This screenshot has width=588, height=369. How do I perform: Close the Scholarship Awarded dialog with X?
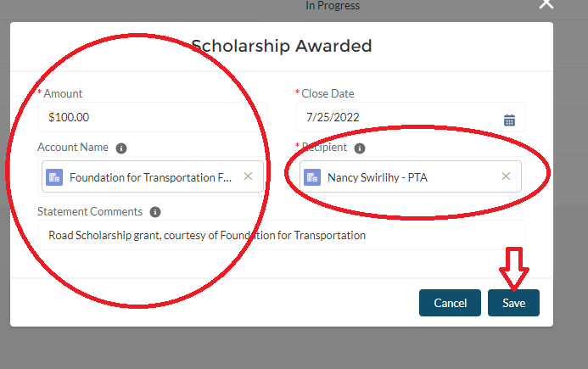coord(546,4)
